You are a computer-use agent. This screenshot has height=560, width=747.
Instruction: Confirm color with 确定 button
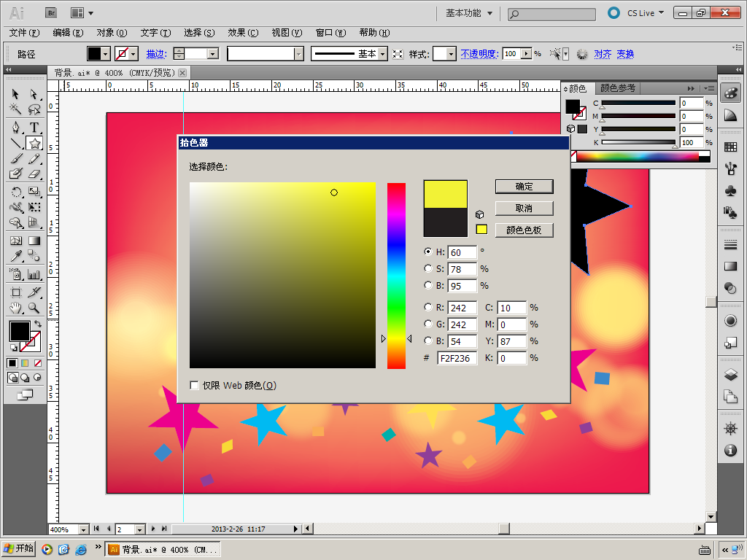(524, 187)
